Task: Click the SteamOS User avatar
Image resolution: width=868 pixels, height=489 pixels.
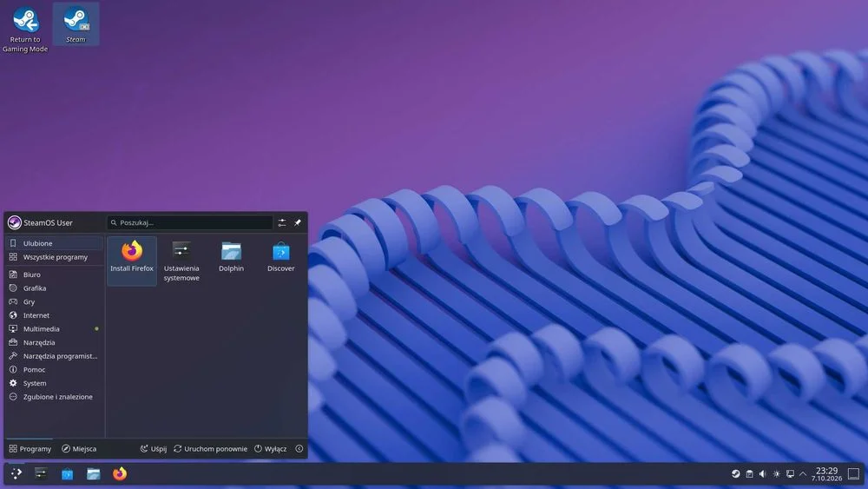Action: (15, 222)
